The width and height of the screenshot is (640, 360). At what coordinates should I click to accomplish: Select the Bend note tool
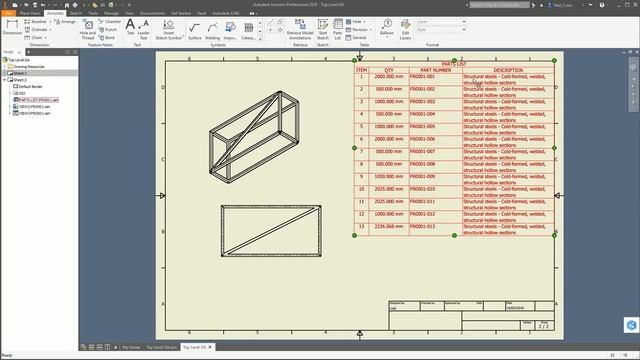pyautogui.click(x=107, y=38)
